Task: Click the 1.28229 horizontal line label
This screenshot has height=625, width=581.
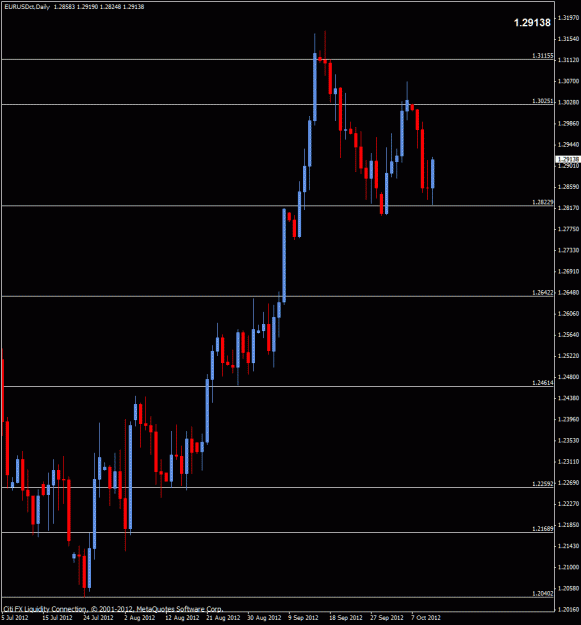Action: tap(543, 202)
